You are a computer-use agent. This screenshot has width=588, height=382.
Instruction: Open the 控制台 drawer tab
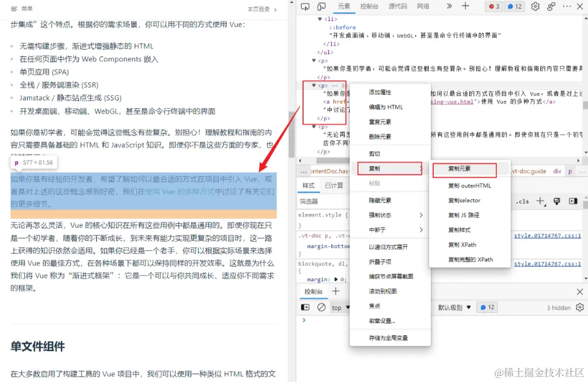point(313,291)
